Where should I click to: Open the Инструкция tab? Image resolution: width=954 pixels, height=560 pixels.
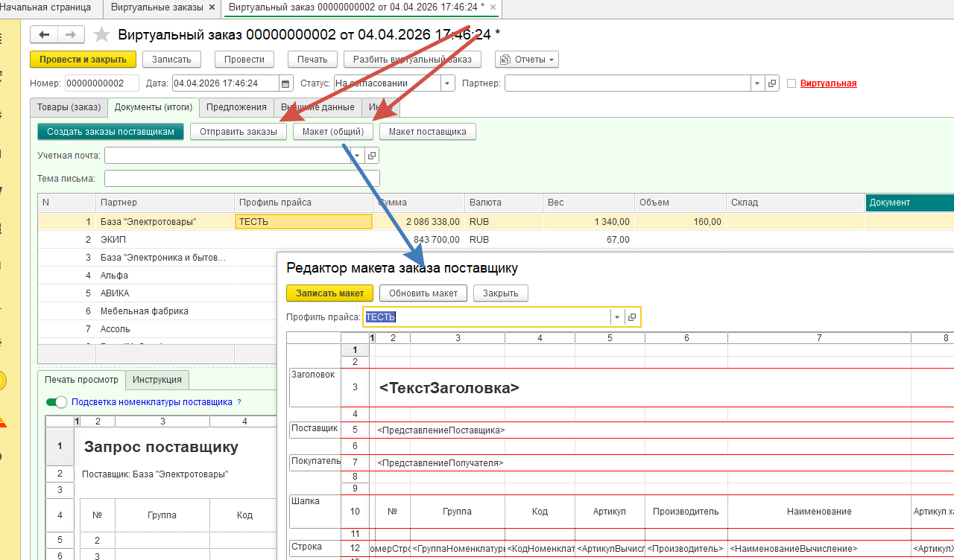click(x=157, y=380)
